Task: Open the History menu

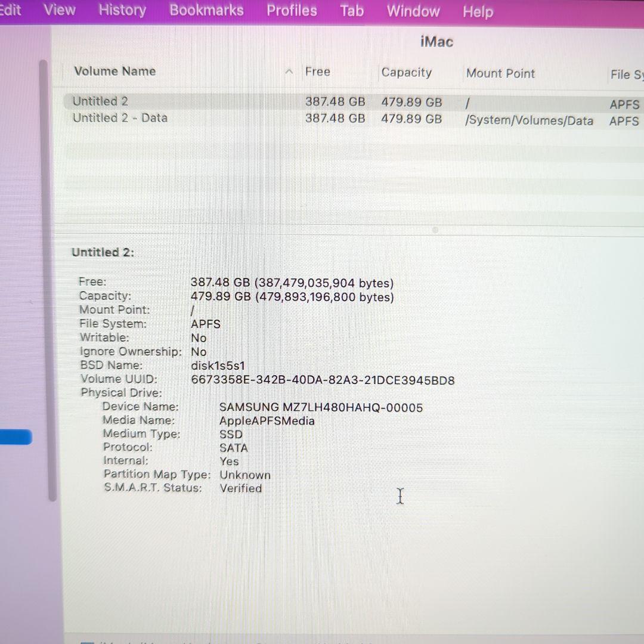Action: 122,10
